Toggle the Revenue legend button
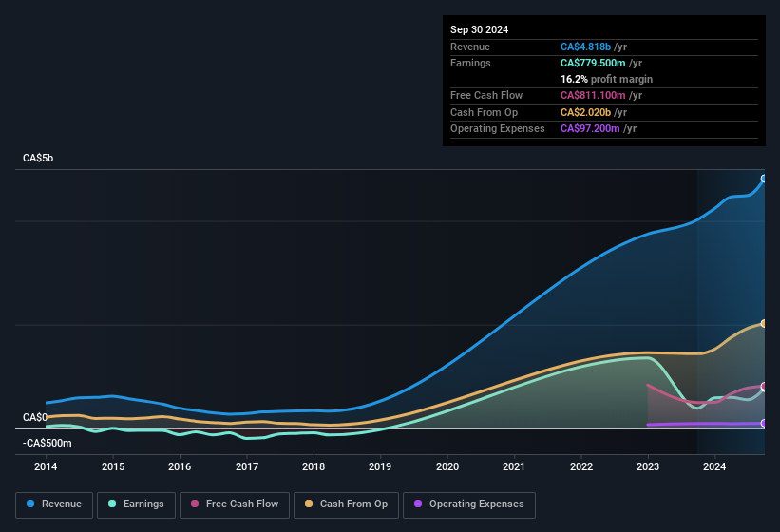Screen dimensions: 780x532 tap(54, 505)
